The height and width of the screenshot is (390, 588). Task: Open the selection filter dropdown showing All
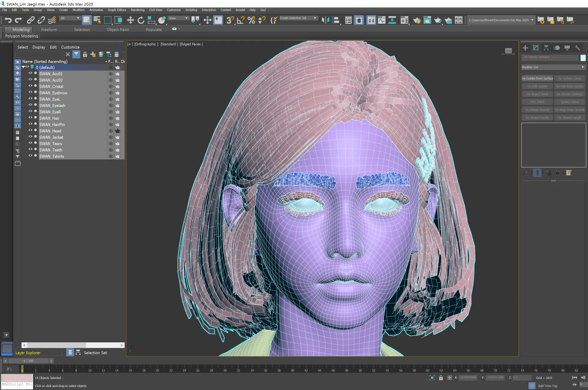tap(70, 19)
